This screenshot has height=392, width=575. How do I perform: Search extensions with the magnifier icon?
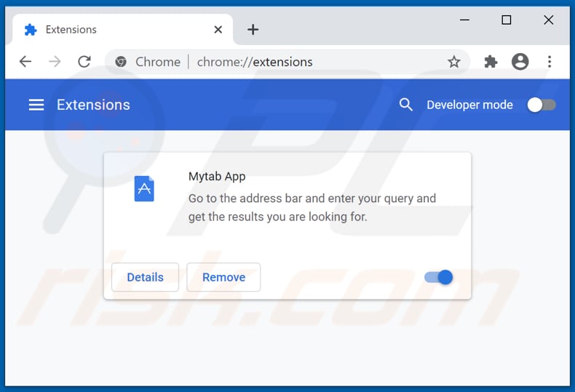[405, 105]
